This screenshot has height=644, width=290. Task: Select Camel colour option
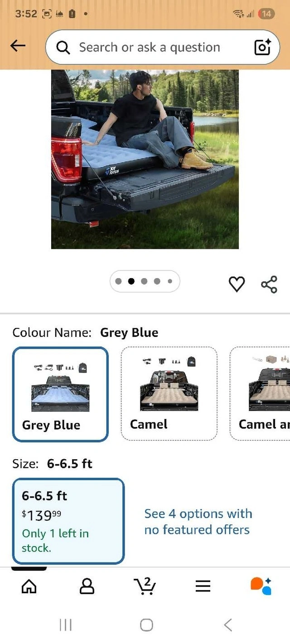coord(169,394)
